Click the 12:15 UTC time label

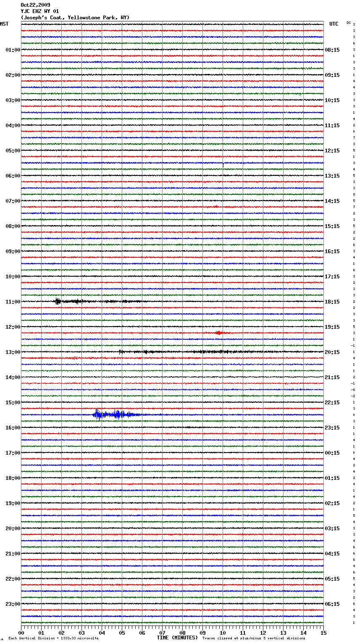332,151
